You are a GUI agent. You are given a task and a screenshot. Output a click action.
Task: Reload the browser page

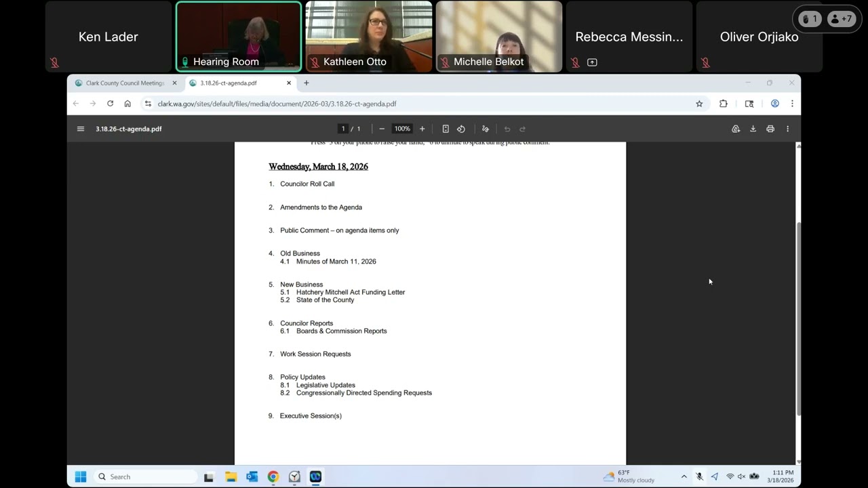pos(110,104)
